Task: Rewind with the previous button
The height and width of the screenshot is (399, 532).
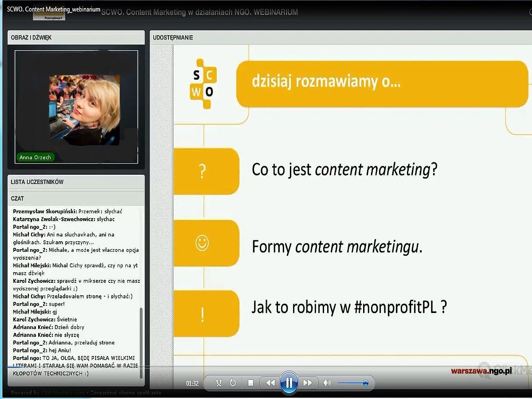Action: 270,383
